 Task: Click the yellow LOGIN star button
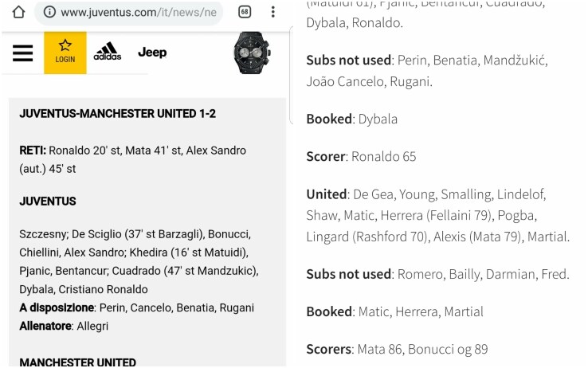tap(65, 53)
